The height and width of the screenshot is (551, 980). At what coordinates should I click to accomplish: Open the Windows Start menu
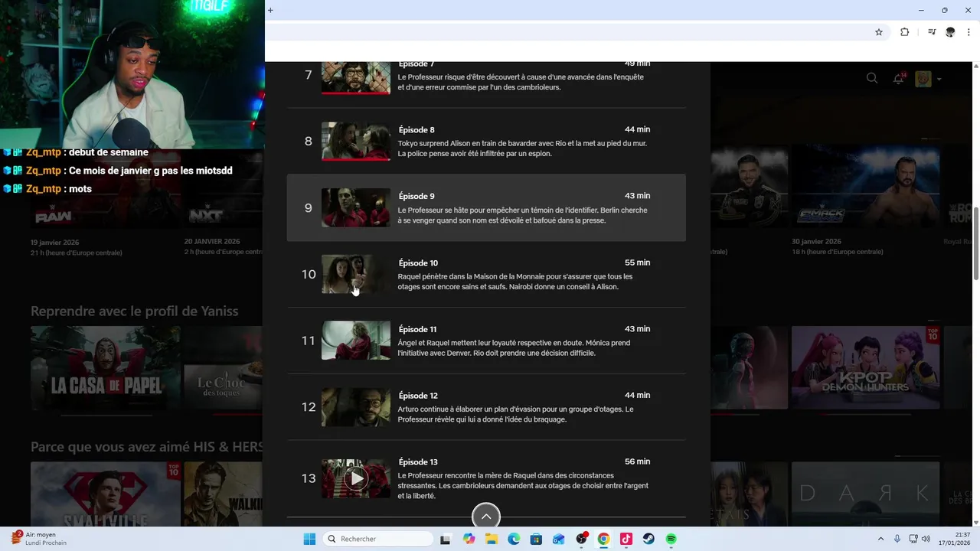coord(309,539)
